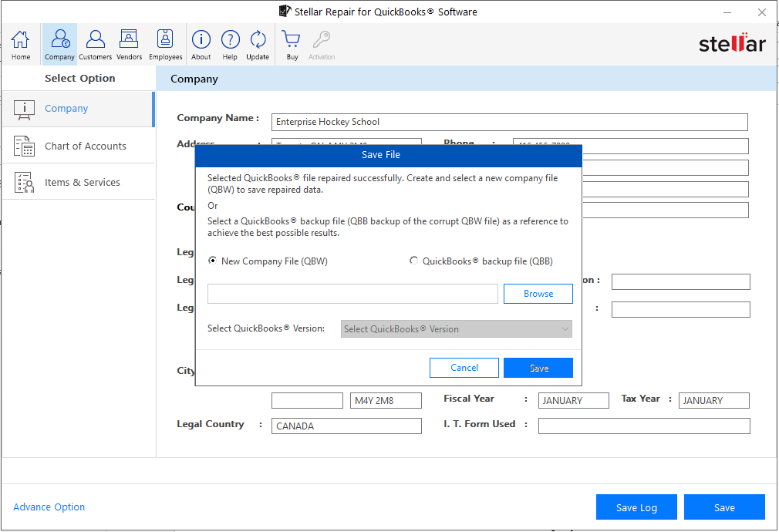Click the Save File dialog title bar
The image size is (779, 532).
click(388, 155)
